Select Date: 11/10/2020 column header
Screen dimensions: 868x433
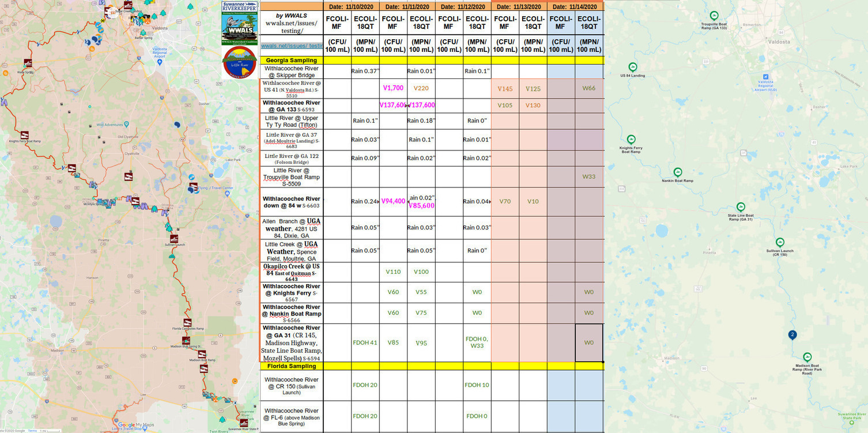click(x=350, y=7)
